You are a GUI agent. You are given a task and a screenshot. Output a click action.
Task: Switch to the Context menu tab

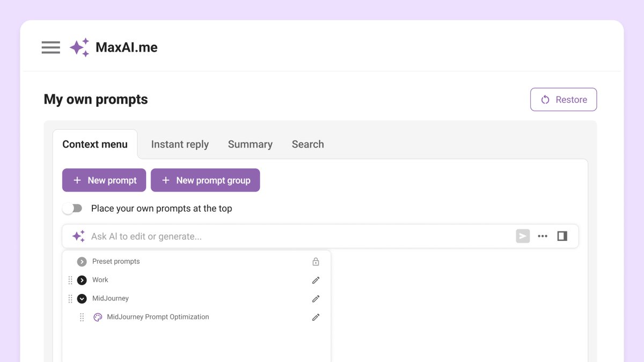95,144
